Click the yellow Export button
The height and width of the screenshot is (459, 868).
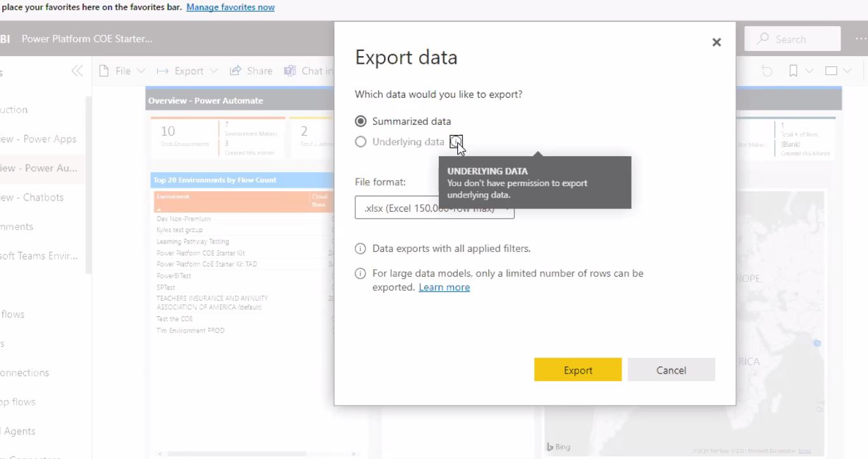pos(577,370)
